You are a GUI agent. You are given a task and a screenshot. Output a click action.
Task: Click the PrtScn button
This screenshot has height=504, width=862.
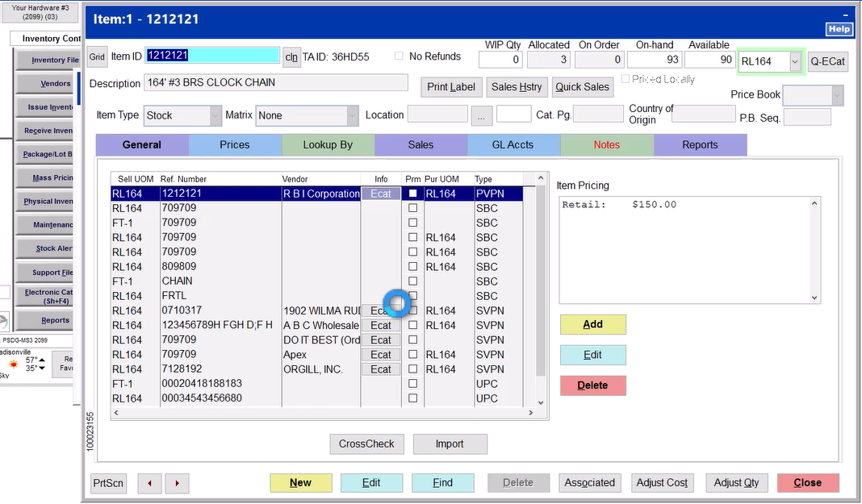point(108,483)
